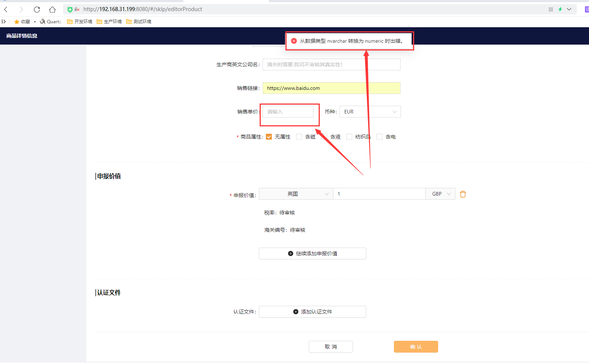The width and height of the screenshot is (589, 364).
Task: Click the 取消 cancel button
Action: click(330, 347)
